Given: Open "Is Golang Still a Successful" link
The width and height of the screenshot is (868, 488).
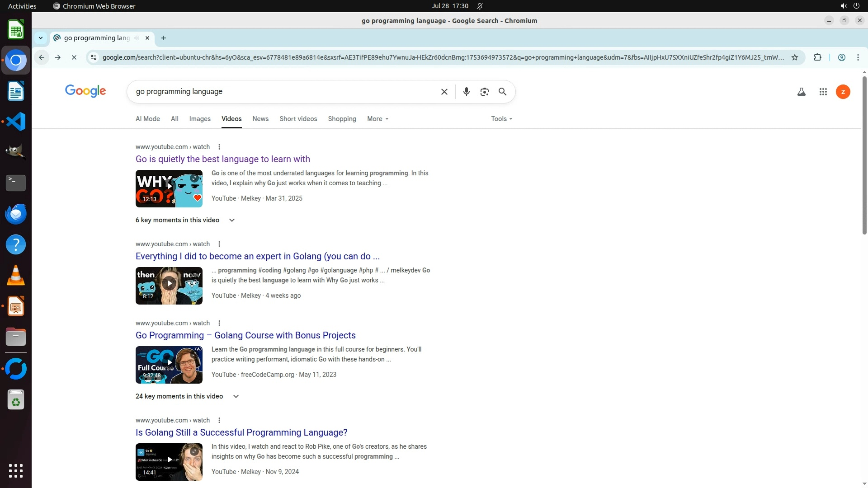Looking at the screenshot, I should pyautogui.click(x=241, y=432).
